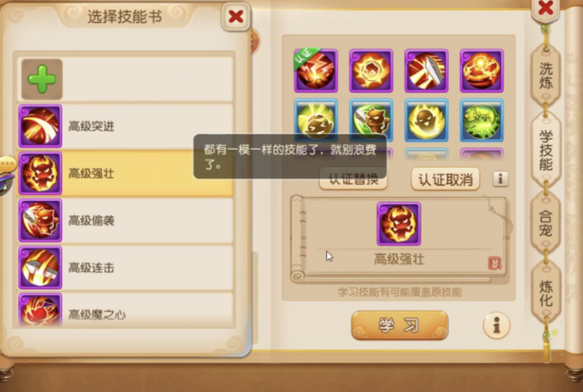583x392 pixels.
Task: Select the yellow ghost skill icon
Action: pyautogui.click(x=426, y=121)
